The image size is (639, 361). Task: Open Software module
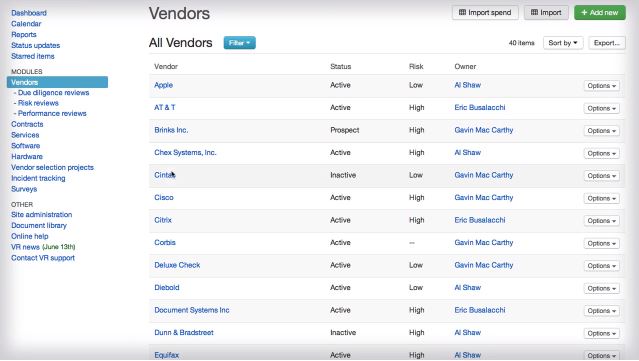point(25,146)
